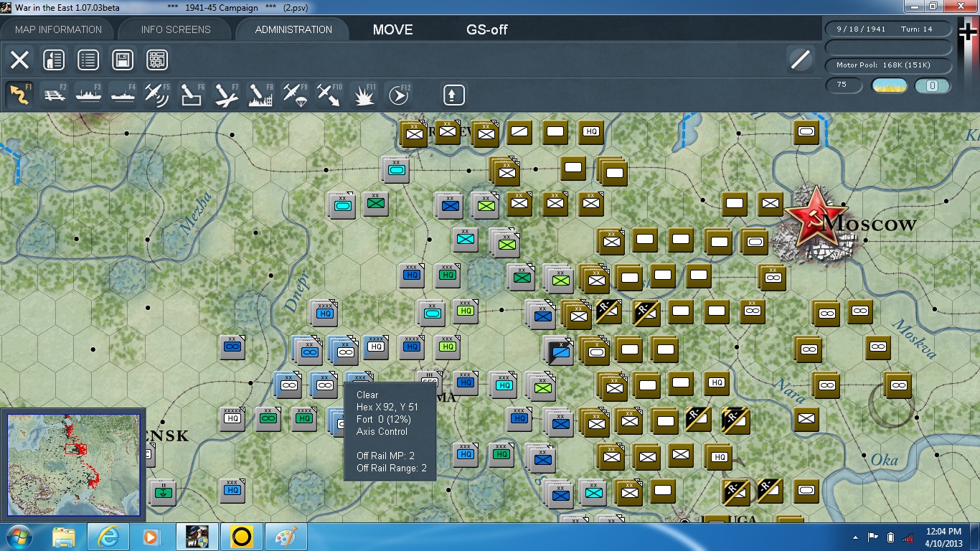Viewport: 980px width, 551px height.
Task: Activate the F11 build fortification icon
Action: (364, 95)
